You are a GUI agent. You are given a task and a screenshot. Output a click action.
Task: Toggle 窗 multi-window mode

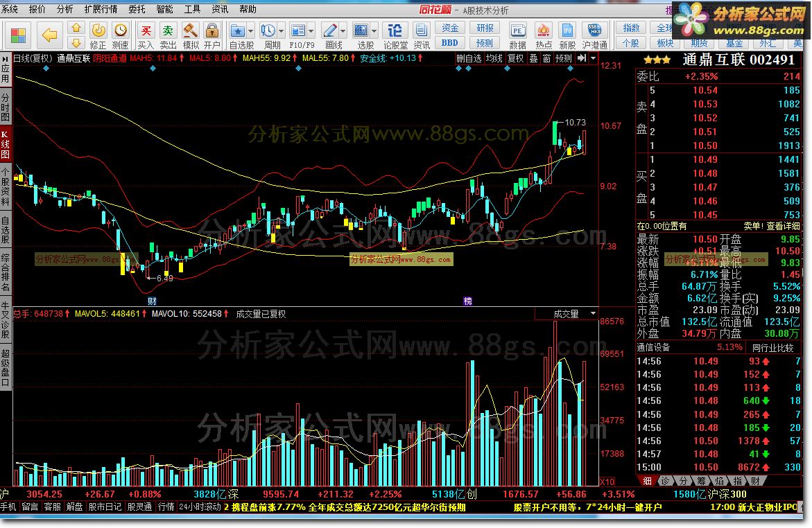click(546, 58)
